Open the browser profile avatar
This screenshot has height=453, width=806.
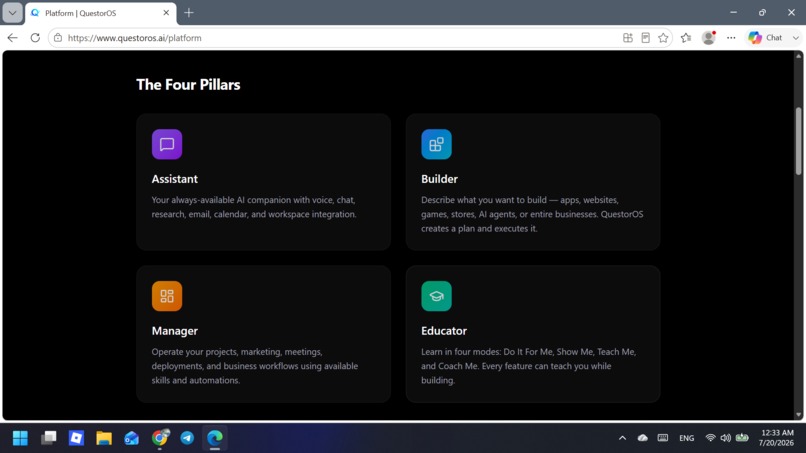click(x=708, y=38)
